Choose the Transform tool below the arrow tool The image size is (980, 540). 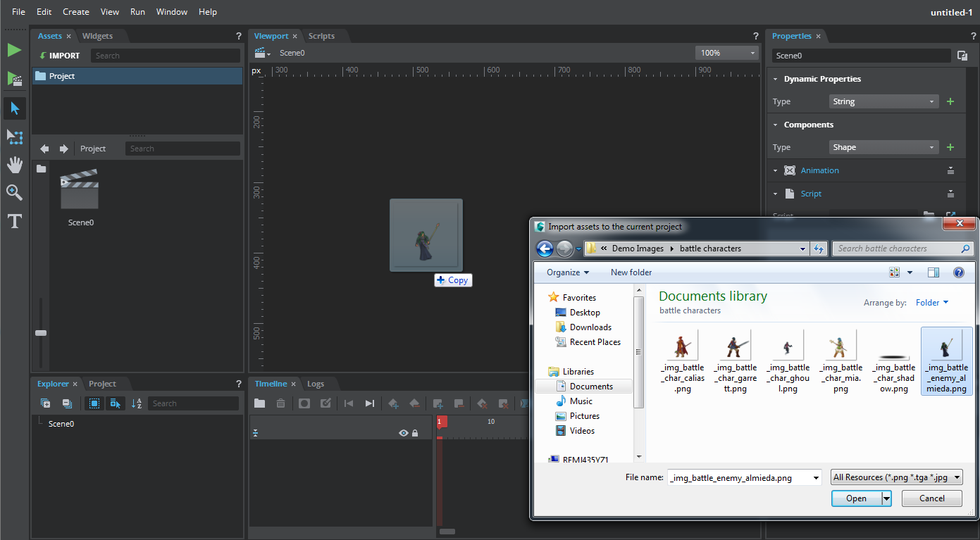[15, 137]
